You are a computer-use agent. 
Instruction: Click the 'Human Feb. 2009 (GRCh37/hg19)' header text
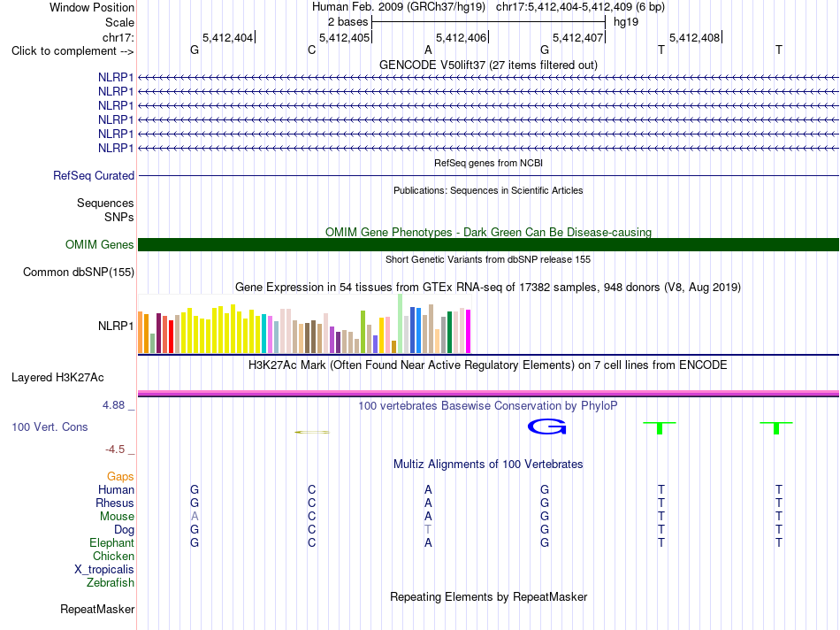coord(399,7)
